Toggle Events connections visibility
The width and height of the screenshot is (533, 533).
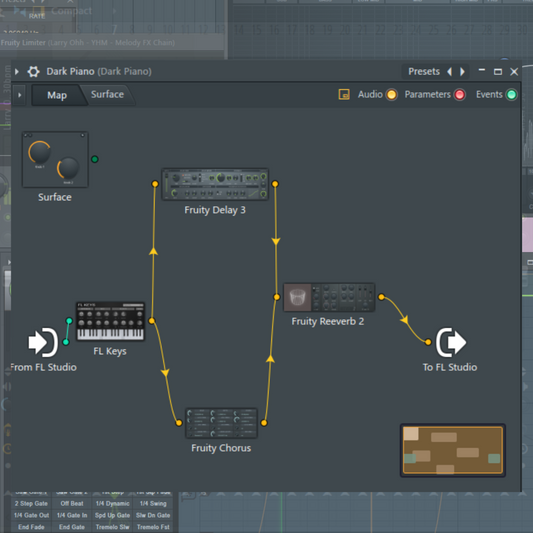tap(511, 94)
